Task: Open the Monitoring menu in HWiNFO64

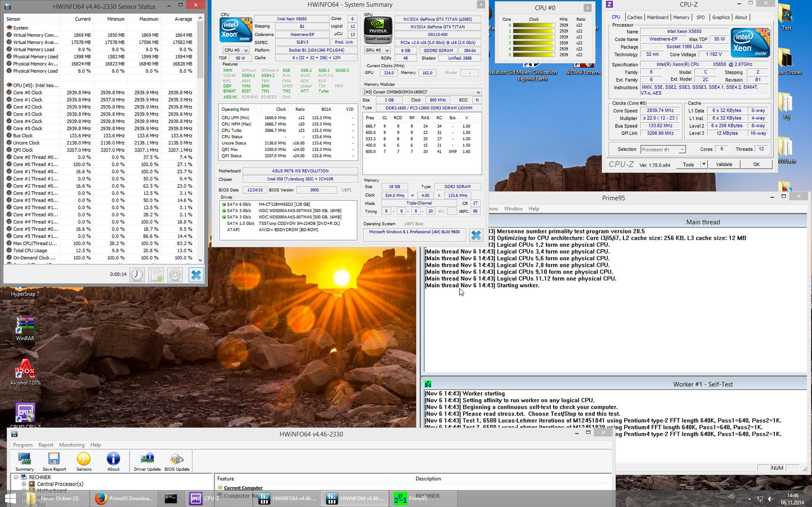Action: tap(72, 445)
